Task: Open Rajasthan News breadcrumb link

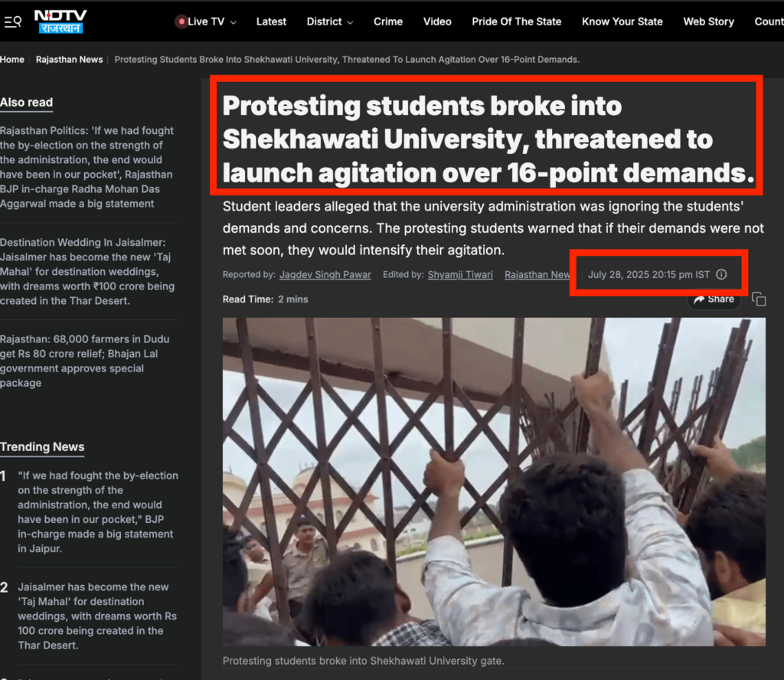Action: [x=69, y=60]
